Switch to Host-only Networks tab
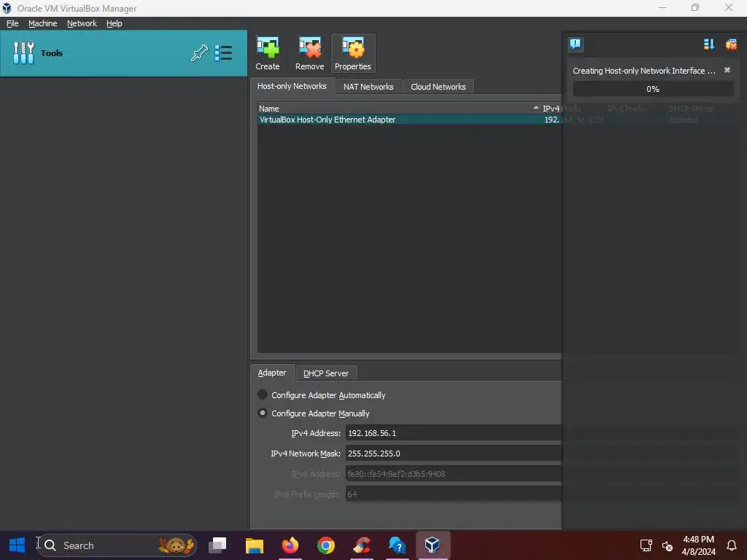 (x=292, y=86)
